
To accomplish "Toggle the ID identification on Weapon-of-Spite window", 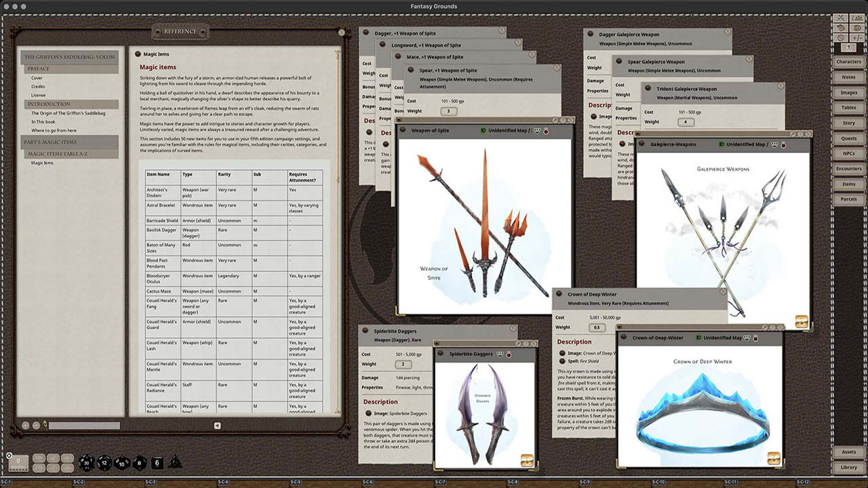I will pos(484,129).
